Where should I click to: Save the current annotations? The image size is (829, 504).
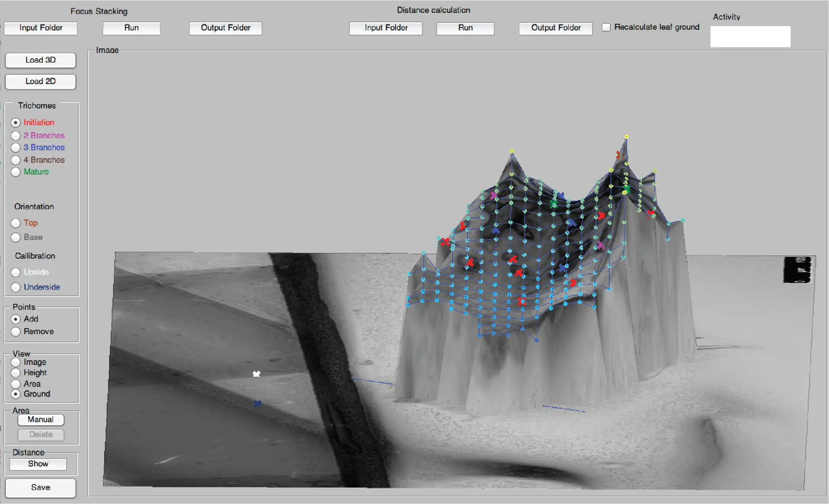[40, 488]
